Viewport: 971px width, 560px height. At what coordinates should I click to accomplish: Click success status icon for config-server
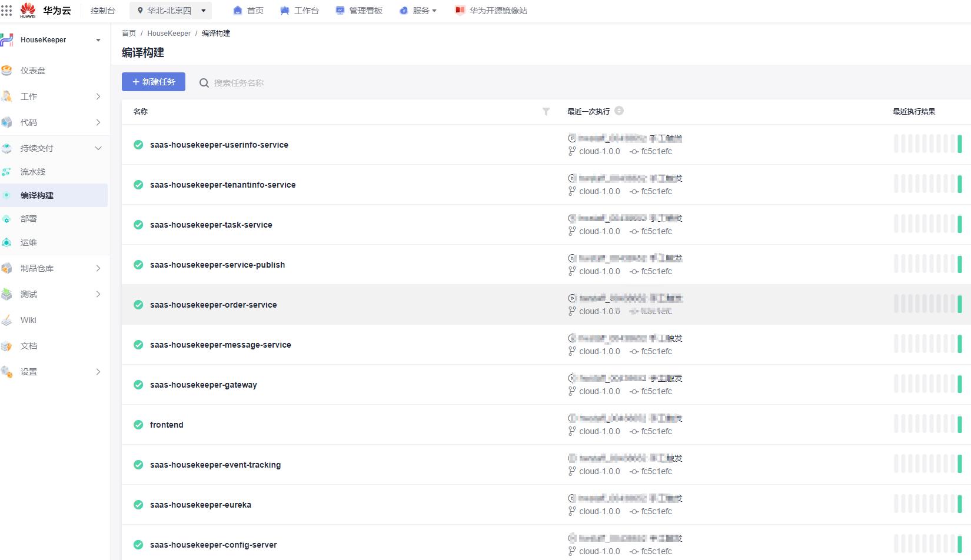click(x=138, y=545)
